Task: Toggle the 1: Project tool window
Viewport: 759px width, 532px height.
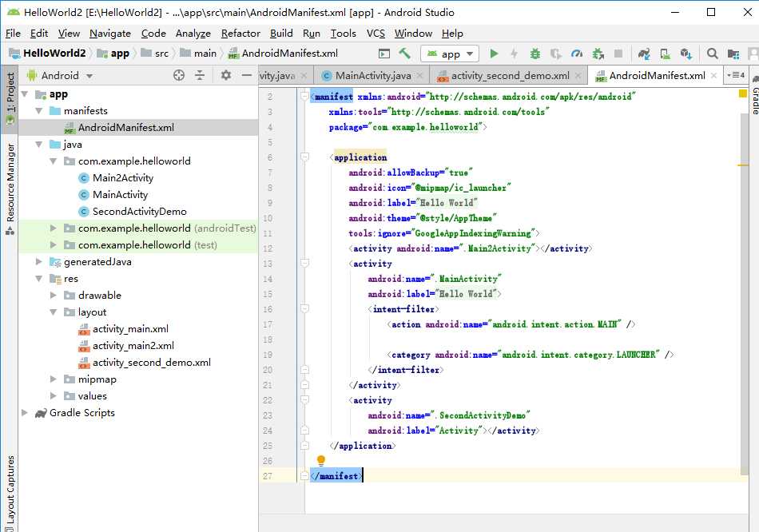Action: (x=10, y=97)
